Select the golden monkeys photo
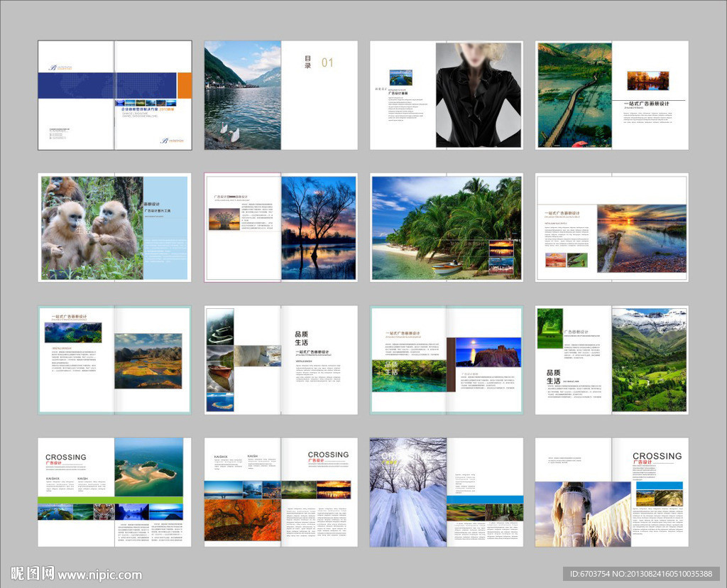 [x=92, y=228]
